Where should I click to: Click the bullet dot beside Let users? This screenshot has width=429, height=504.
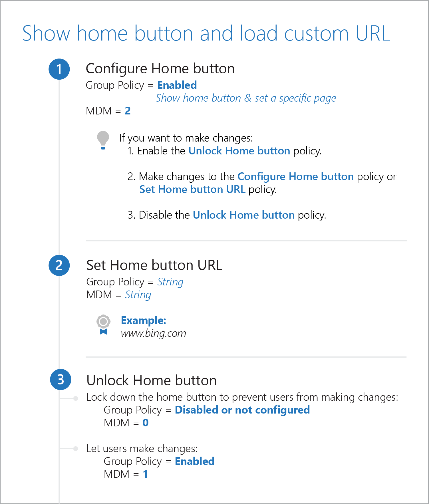click(76, 449)
